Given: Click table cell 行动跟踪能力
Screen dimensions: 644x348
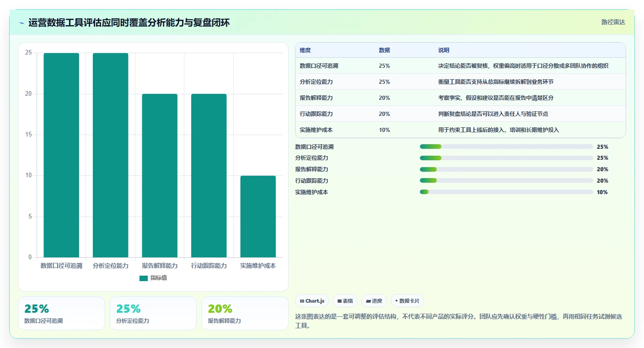Looking at the screenshot, I should pyautogui.click(x=316, y=114).
